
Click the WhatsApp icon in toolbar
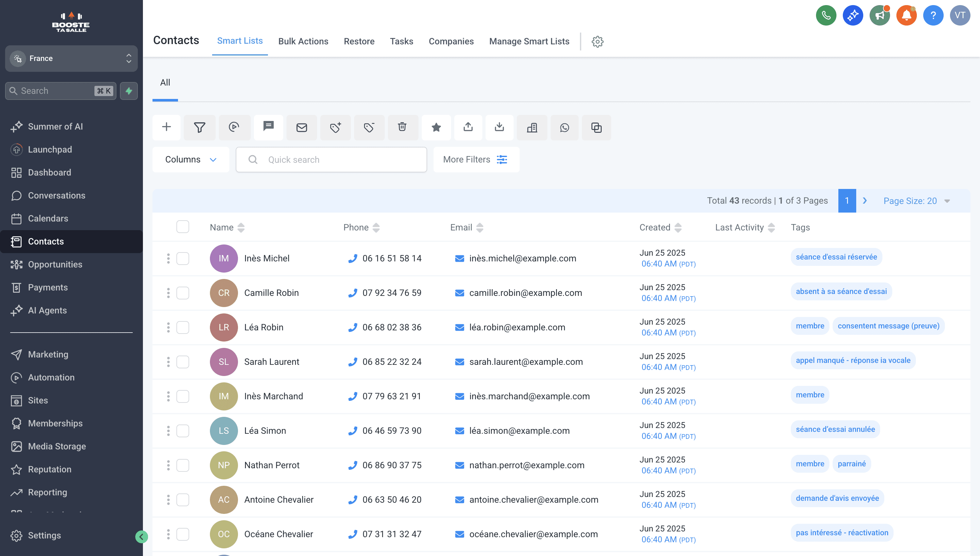point(564,127)
